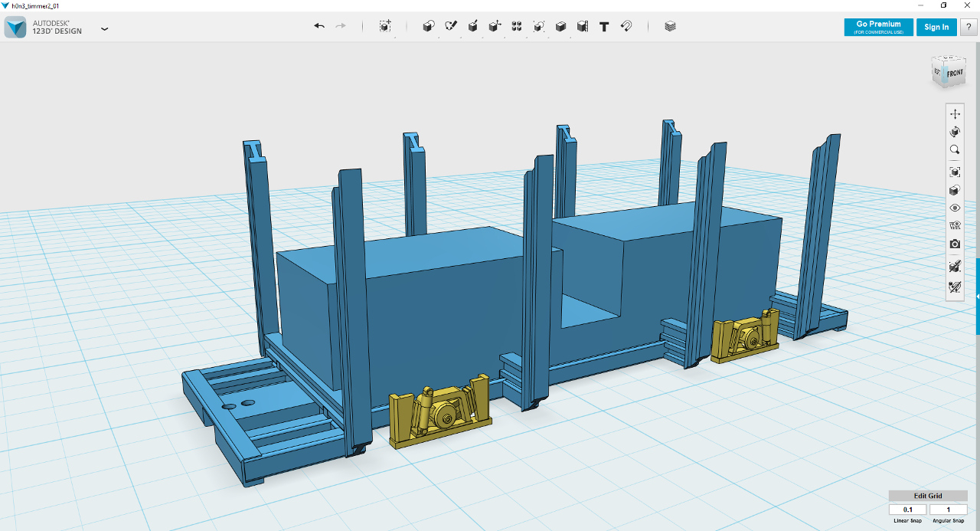Click the Linear Snap value field

[908, 510]
